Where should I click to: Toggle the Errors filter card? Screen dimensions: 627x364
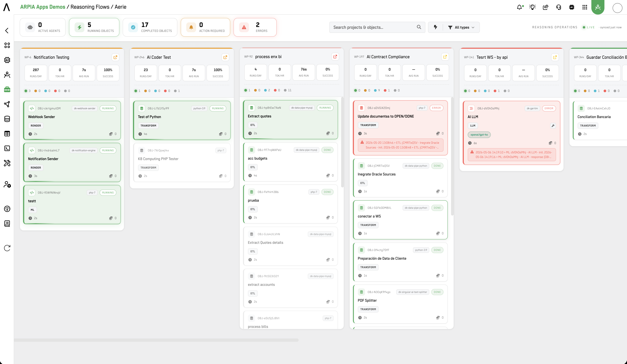(255, 27)
